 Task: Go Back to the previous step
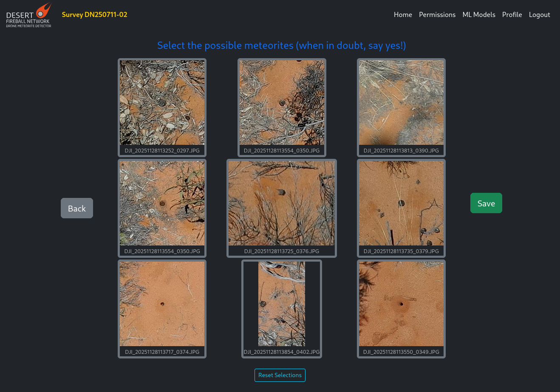(76, 208)
